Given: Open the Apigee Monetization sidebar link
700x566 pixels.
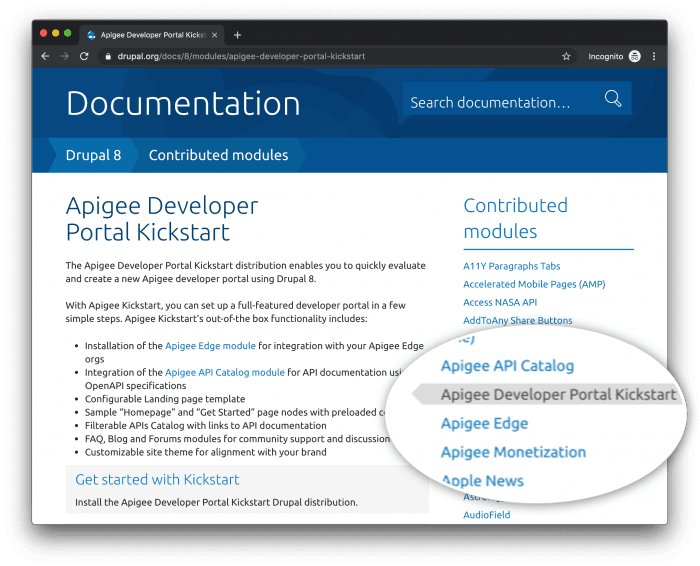Looking at the screenshot, I should [x=513, y=452].
